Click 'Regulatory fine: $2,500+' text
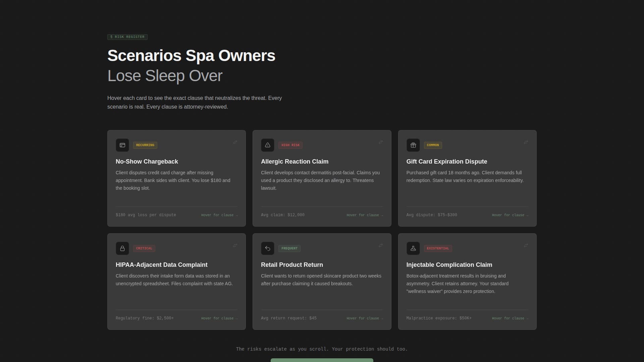The height and width of the screenshot is (362, 644). (145, 318)
